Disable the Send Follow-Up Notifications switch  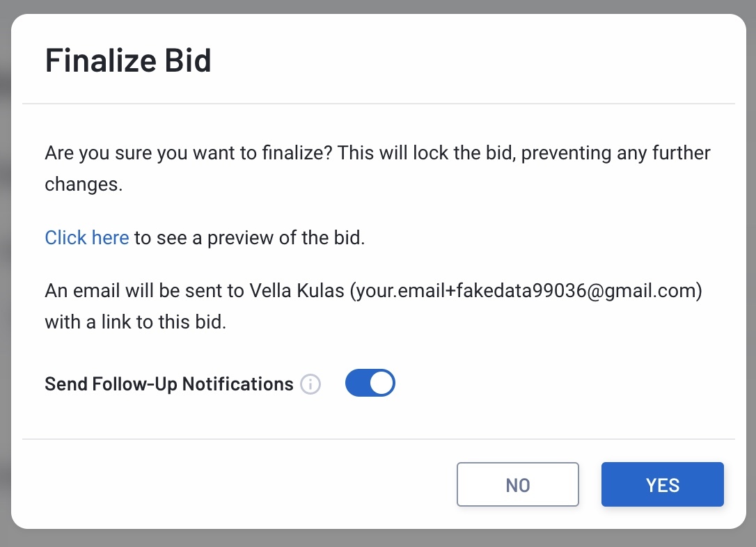[370, 383]
